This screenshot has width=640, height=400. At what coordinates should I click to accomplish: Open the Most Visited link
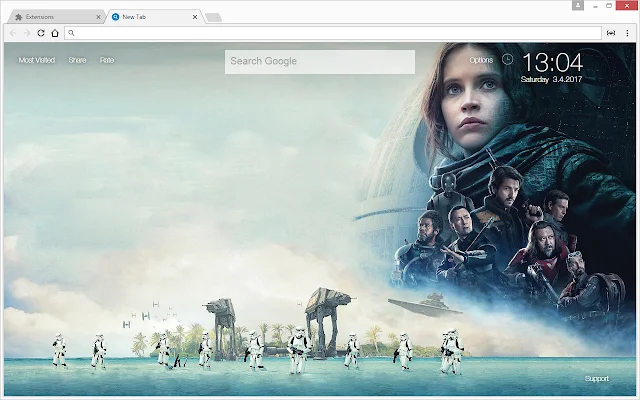(37, 60)
